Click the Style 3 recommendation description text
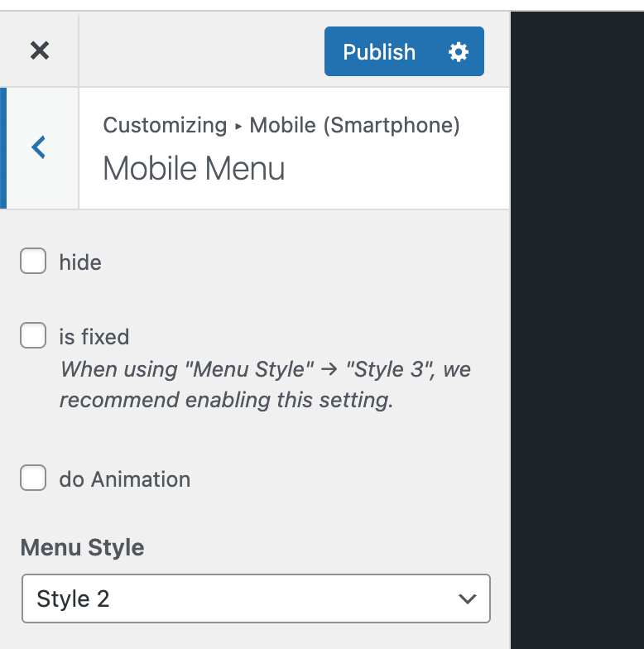644x649 pixels. coord(265,385)
